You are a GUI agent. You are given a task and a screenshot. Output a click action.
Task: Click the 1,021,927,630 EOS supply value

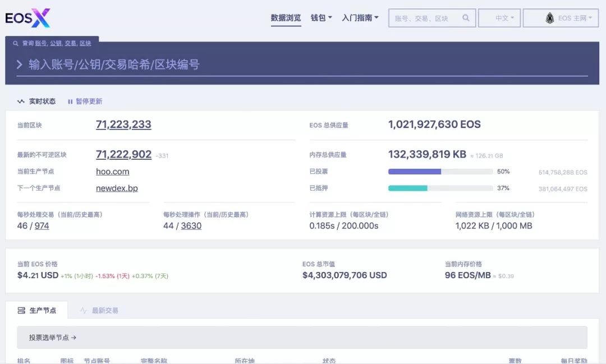[434, 125]
